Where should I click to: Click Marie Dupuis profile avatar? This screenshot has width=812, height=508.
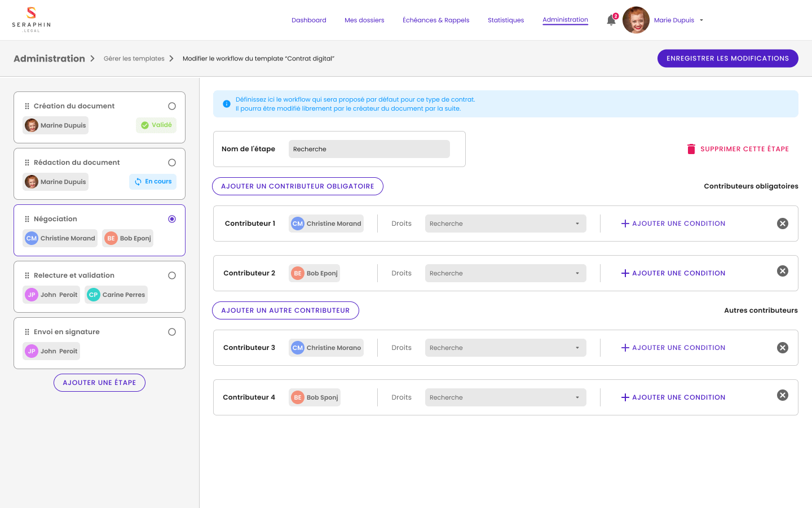click(x=636, y=20)
